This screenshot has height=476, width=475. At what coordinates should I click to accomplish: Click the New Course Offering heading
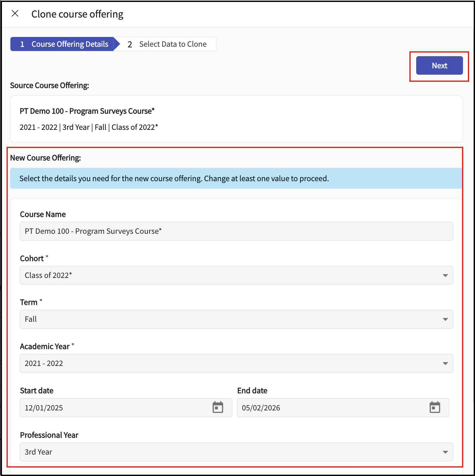[45, 158]
